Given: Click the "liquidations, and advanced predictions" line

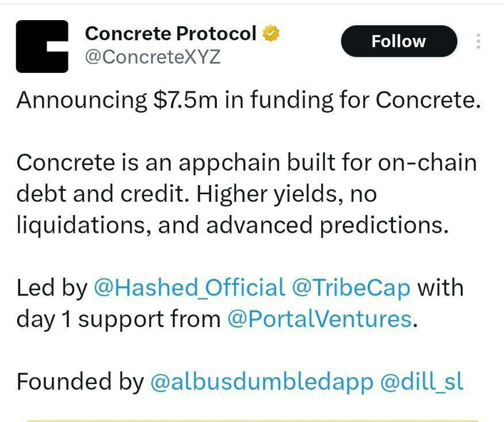Looking at the screenshot, I should [232, 225].
